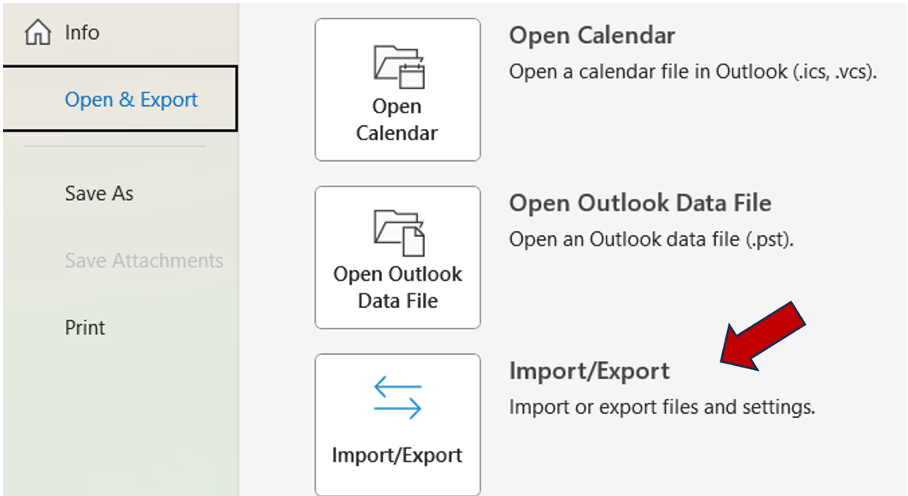908x496 pixels.
Task: Click the bold Import/Export heading
Action: click(589, 371)
